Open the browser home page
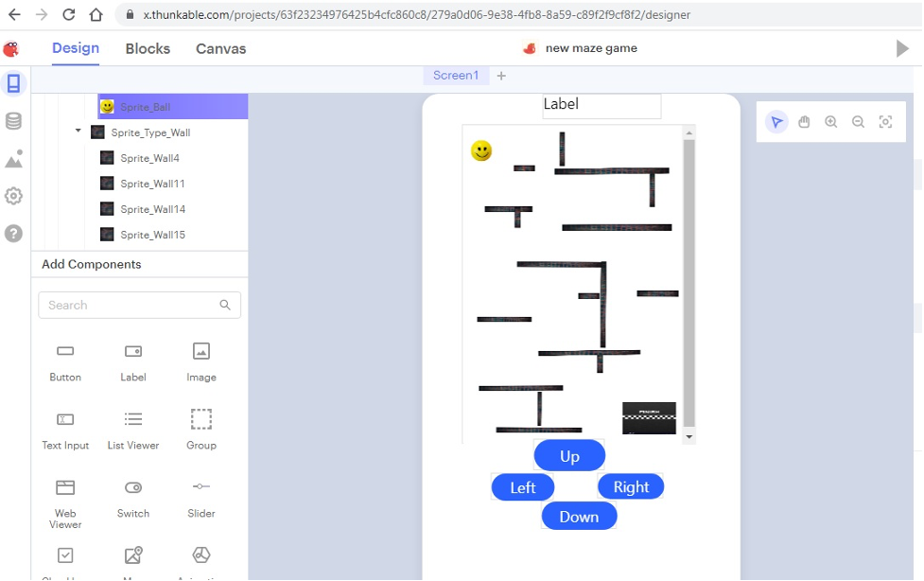924x581 pixels. pyautogui.click(x=96, y=15)
